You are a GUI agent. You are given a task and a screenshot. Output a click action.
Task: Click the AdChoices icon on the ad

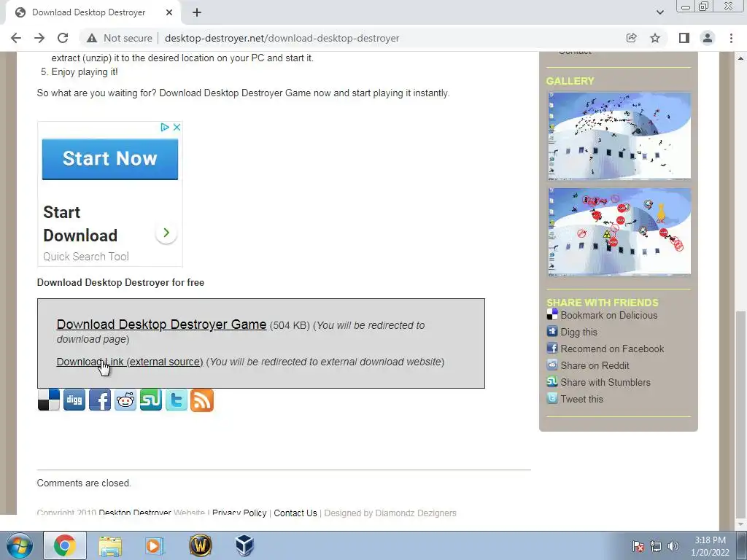pyautogui.click(x=165, y=127)
